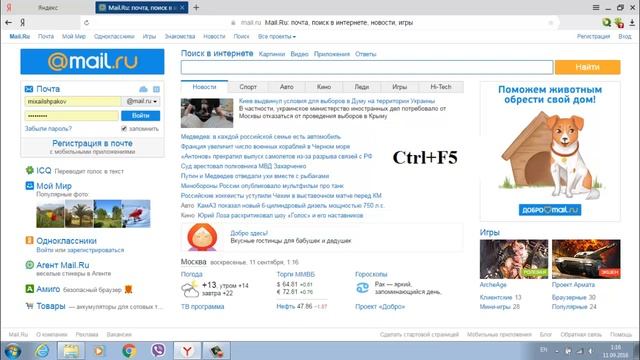Switch to Спорт news tab

point(248,87)
